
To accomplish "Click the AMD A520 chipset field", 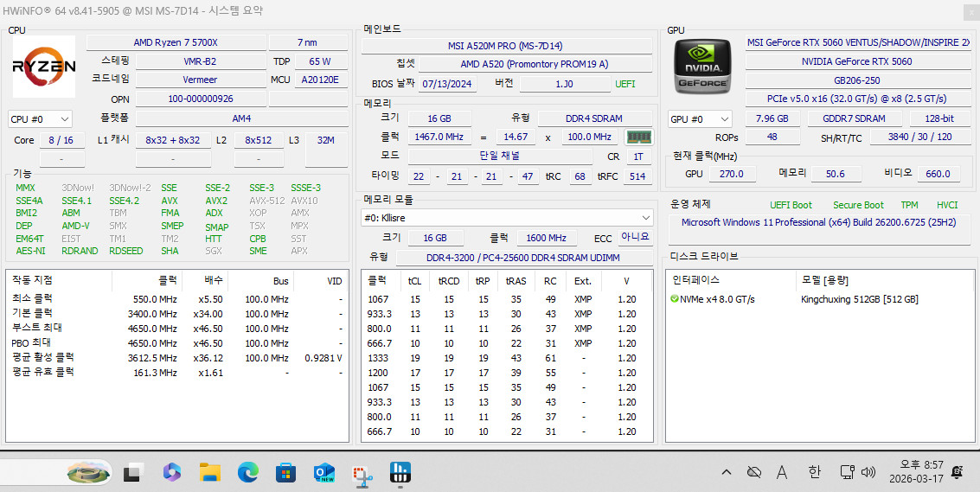I will pyautogui.click(x=535, y=64).
